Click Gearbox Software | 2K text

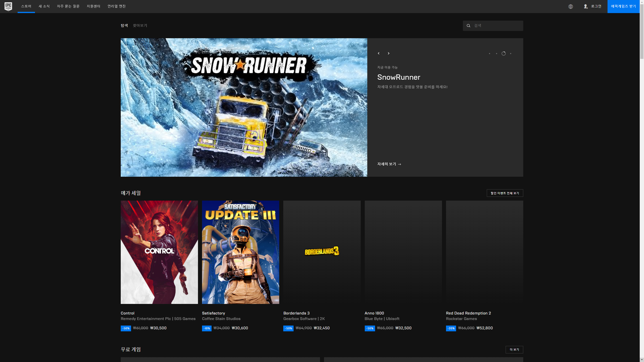click(304, 319)
